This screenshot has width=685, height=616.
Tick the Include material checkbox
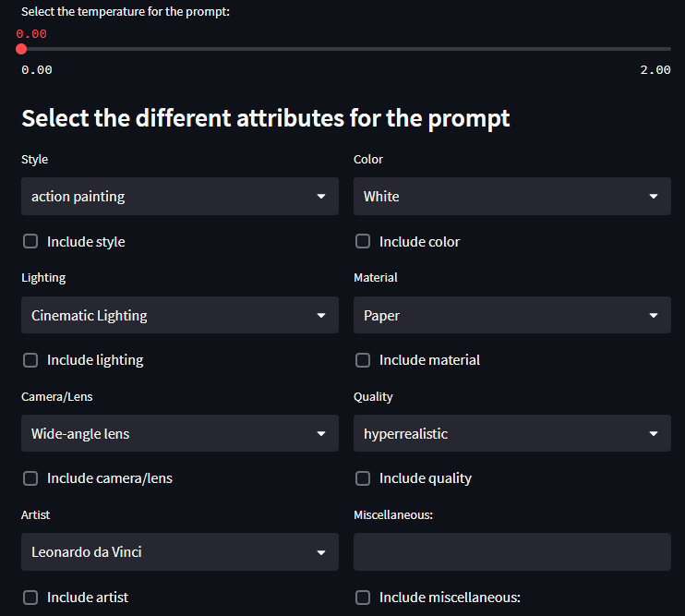pyautogui.click(x=363, y=360)
